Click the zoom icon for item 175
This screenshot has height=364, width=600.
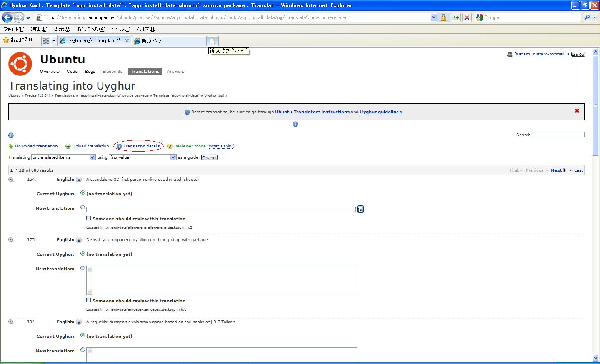(x=11, y=240)
